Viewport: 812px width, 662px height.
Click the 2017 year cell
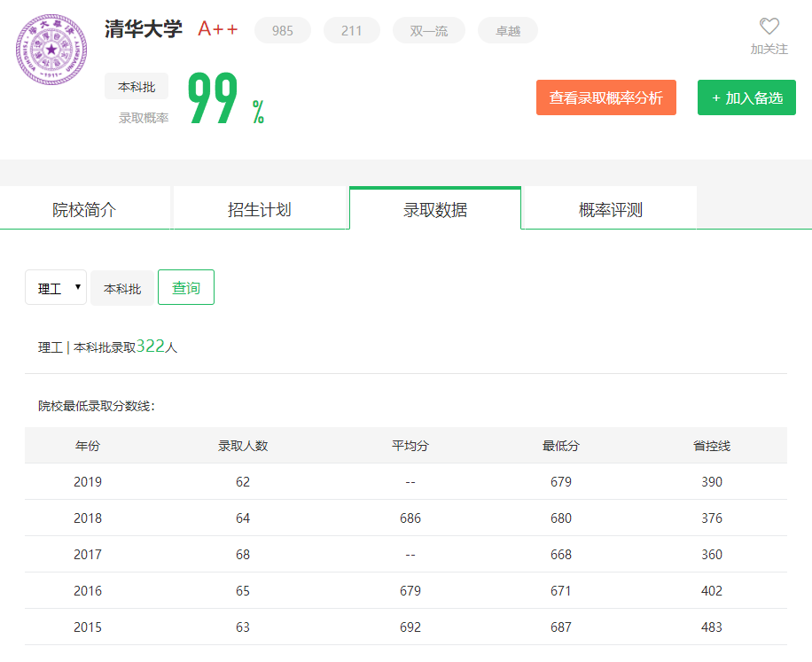tap(88, 555)
